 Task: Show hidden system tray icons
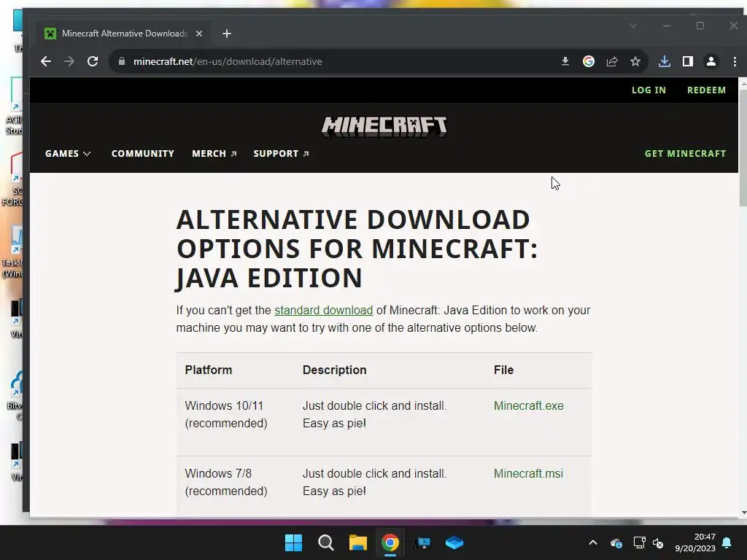[x=593, y=542]
